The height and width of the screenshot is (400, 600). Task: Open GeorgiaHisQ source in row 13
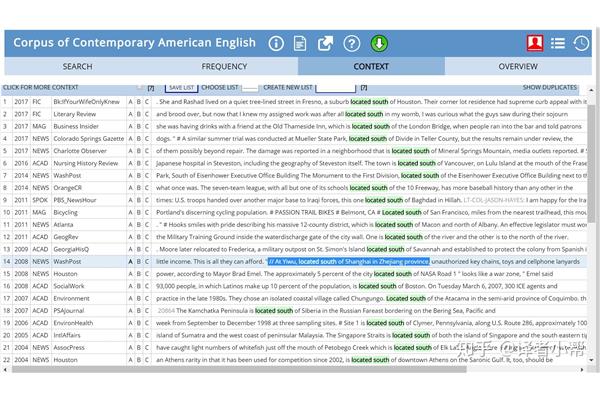pyautogui.click(x=71, y=249)
